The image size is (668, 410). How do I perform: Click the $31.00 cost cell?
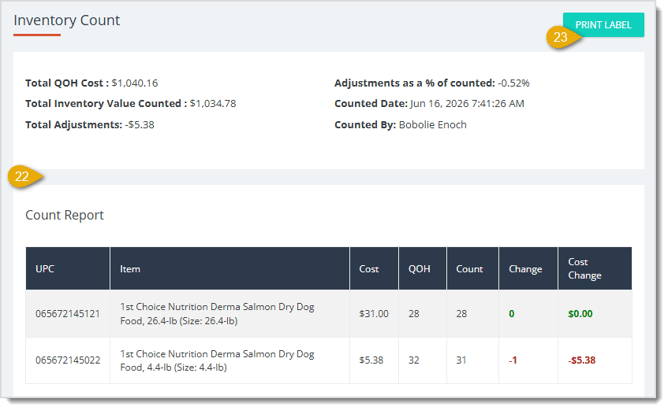(374, 314)
